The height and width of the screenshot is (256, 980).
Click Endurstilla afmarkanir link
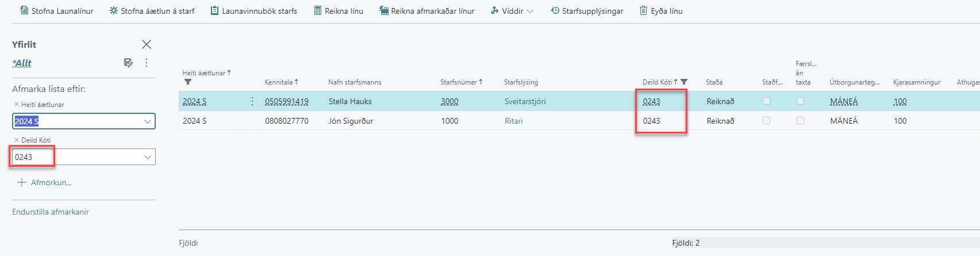(x=51, y=212)
